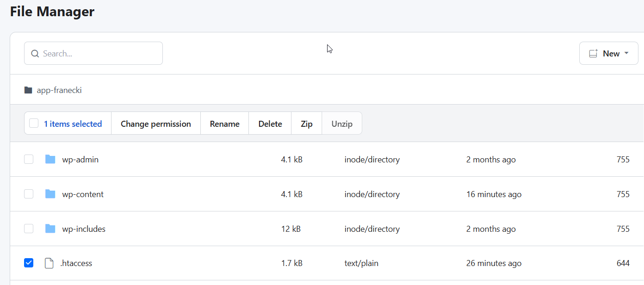Click the wp-admin folder icon
The height and width of the screenshot is (285, 644).
tap(50, 160)
